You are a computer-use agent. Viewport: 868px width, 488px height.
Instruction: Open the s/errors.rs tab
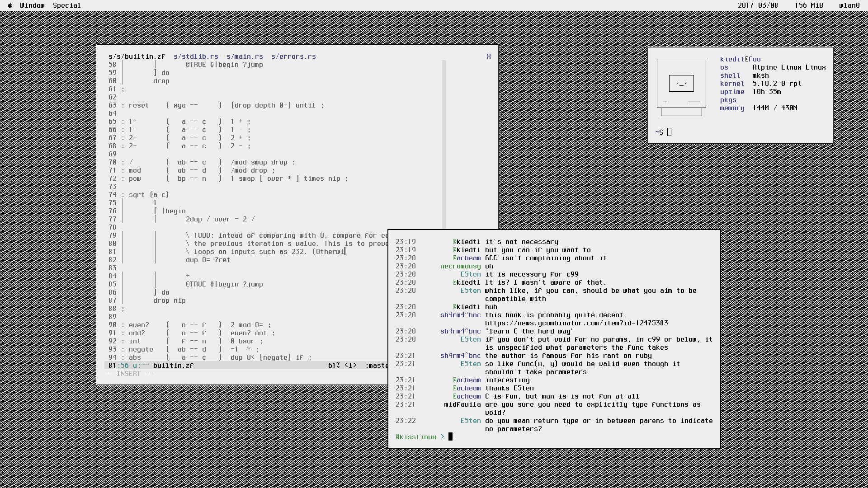point(293,56)
